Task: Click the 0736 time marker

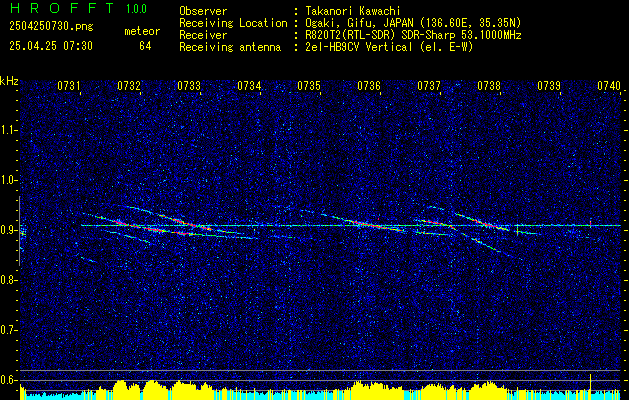Action: point(369,86)
